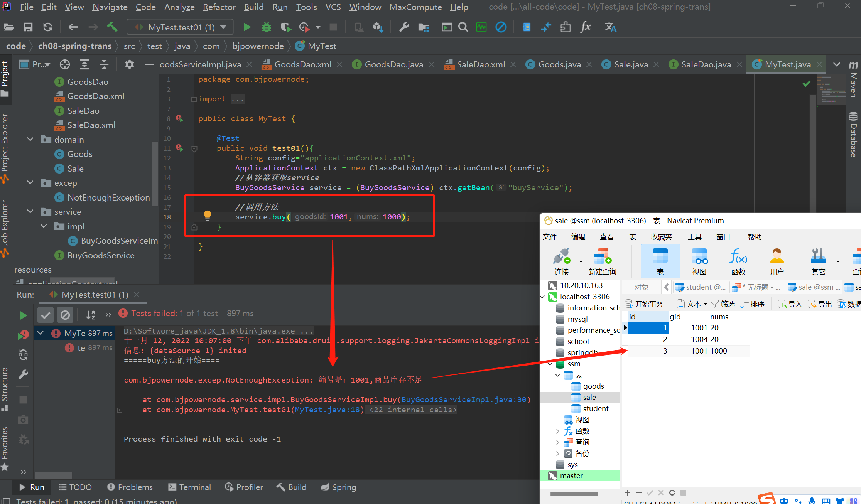
Task: Open the Refactor menu
Action: point(219,7)
